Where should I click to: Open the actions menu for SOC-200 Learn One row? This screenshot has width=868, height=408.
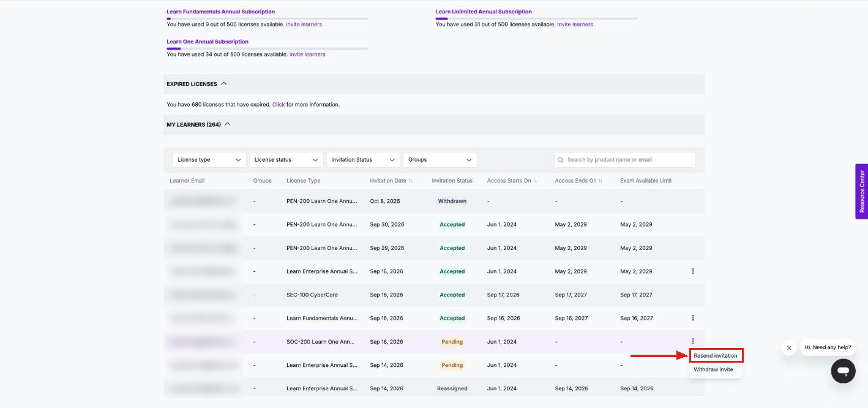(693, 341)
